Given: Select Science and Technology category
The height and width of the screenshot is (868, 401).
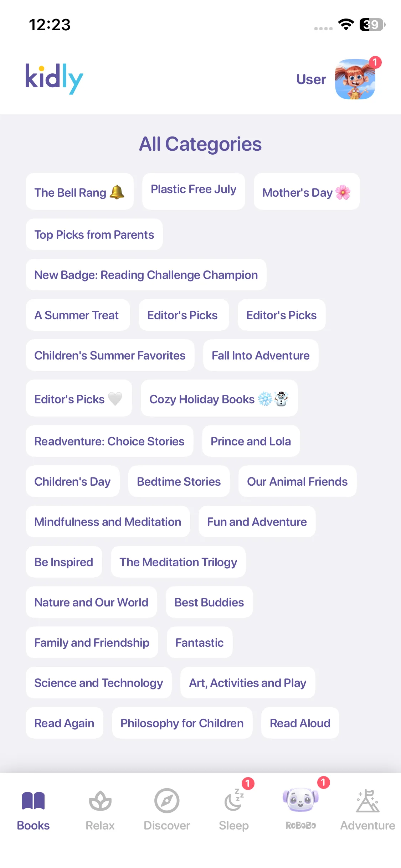Looking at the screenshot, I should coord(99,683).
